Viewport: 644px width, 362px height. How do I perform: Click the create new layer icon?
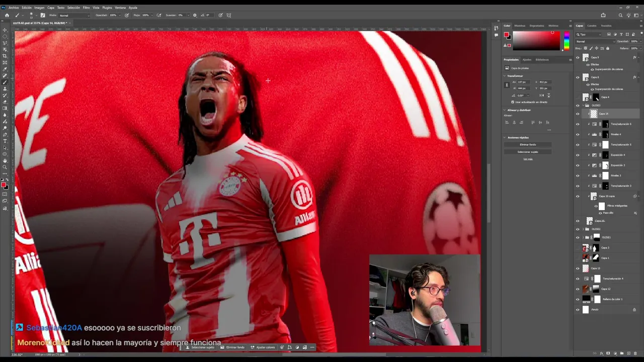(628, 353)
